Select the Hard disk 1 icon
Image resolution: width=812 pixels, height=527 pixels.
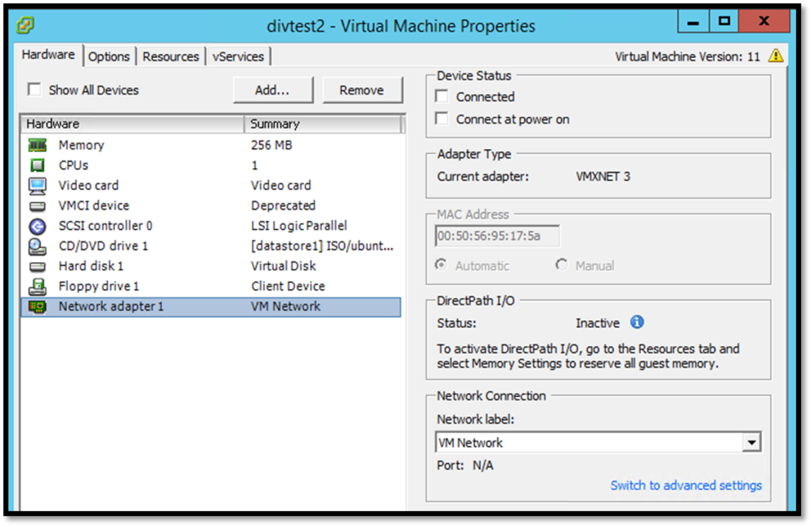pos(37,266)
